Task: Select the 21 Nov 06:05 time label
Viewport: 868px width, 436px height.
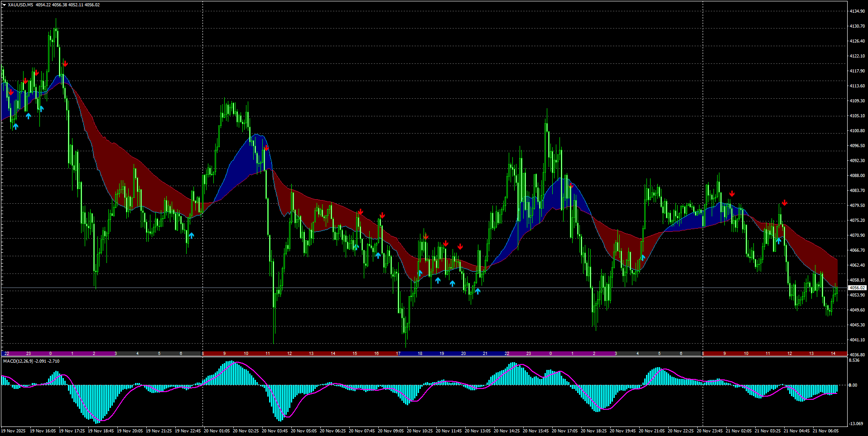Action: [x=825, y=431]
